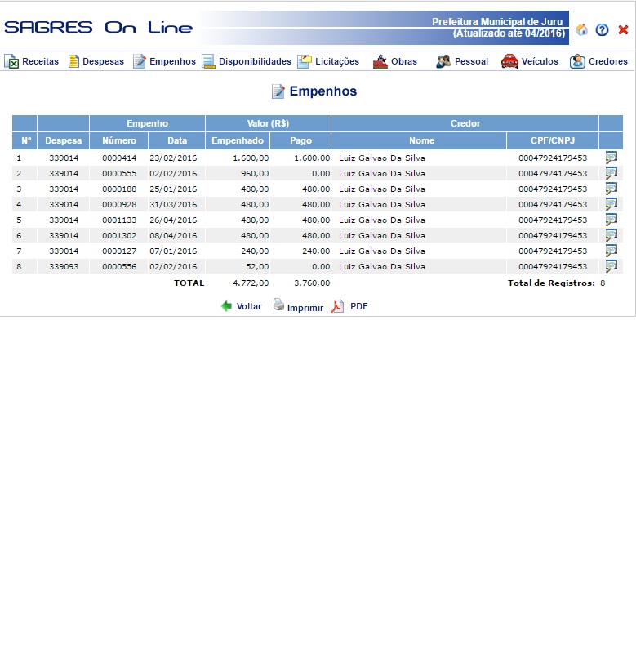Select the Despesas menu item
This screenshot has height=672, width=636.
pos(96,61)
